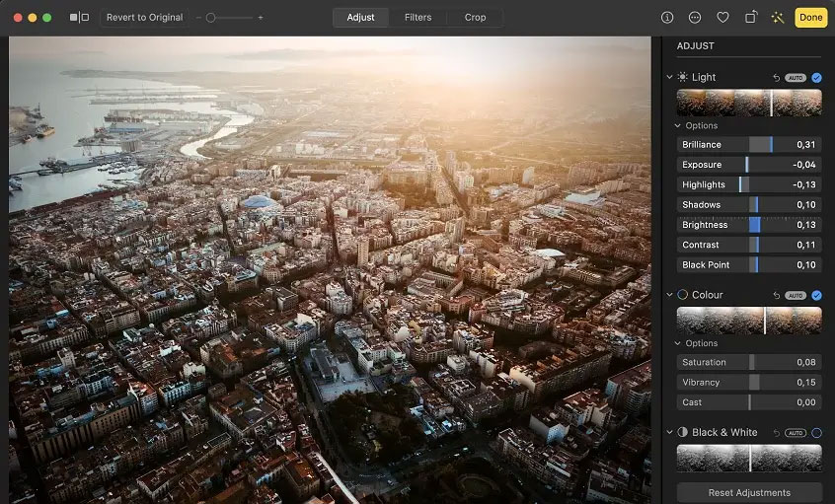Open the photo info panel icon
Viewport: 835px width, 504px height.
(667, 18)
